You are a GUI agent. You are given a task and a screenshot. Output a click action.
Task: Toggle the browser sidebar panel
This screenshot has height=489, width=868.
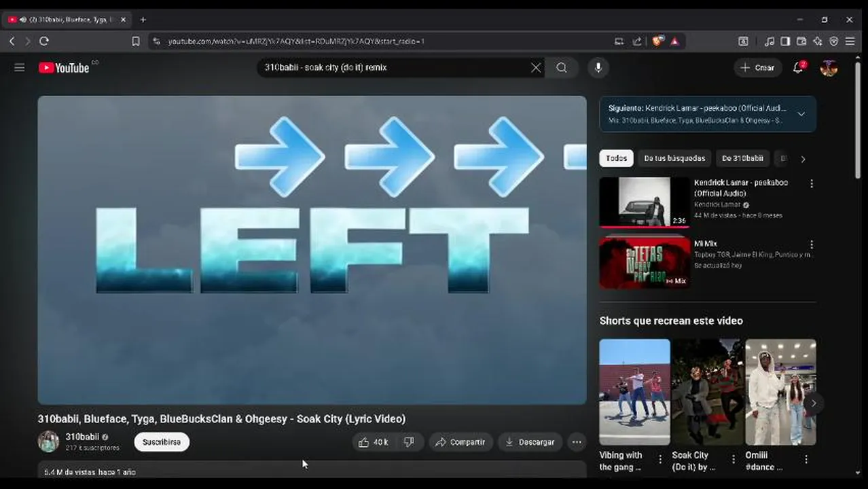pos(785,41)
